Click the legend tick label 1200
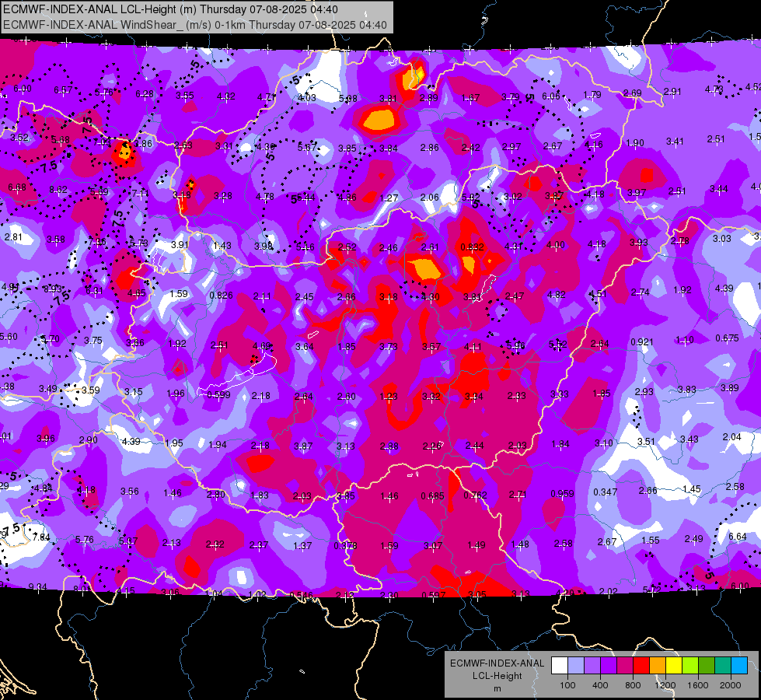This screenshot has width=761, height=700. [x=665, y=685]
